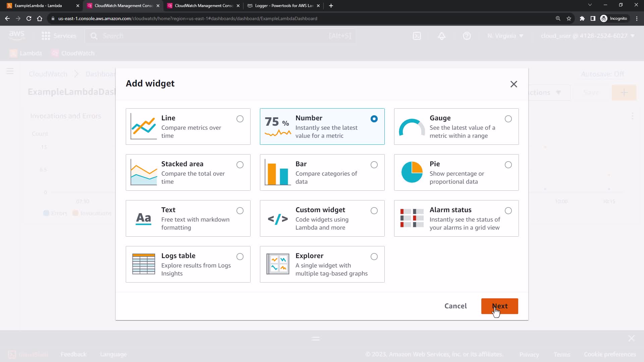Click the Gauge widget icon
Screen dimensions: 644x362
point(412,127)
